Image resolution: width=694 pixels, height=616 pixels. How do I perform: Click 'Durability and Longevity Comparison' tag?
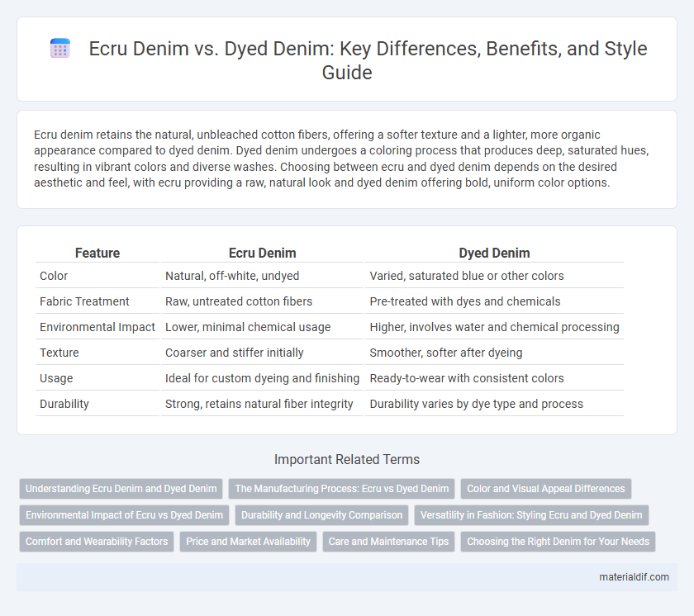click(x=321, y=515)
